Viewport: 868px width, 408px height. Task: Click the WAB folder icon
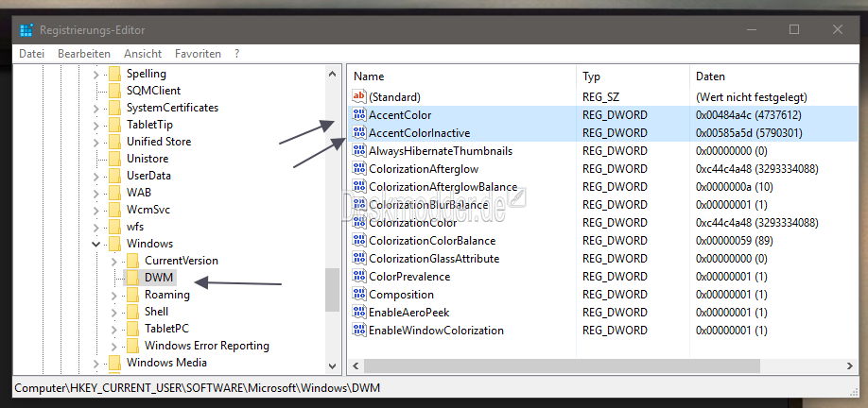tap(114, 193)
